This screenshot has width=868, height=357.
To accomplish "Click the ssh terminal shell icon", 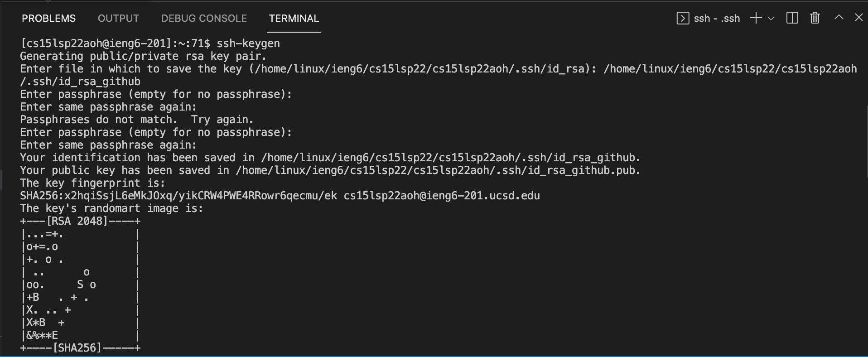I will 682,18.
